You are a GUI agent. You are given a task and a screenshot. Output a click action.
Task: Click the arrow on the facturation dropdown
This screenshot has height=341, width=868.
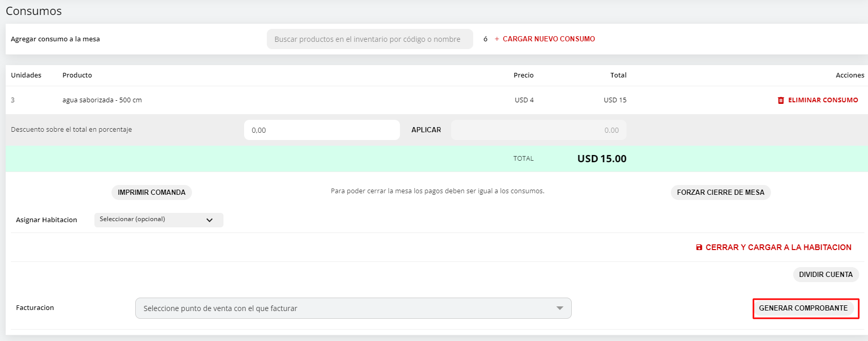[560, 308]
